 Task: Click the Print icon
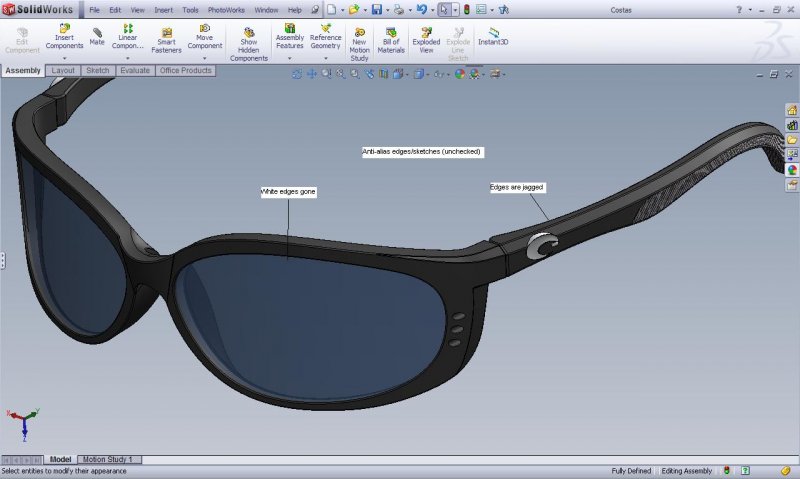point(399,9)
